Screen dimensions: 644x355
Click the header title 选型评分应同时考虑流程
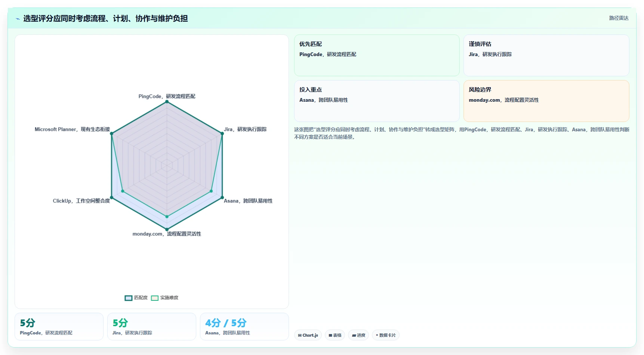pos(105,18)
